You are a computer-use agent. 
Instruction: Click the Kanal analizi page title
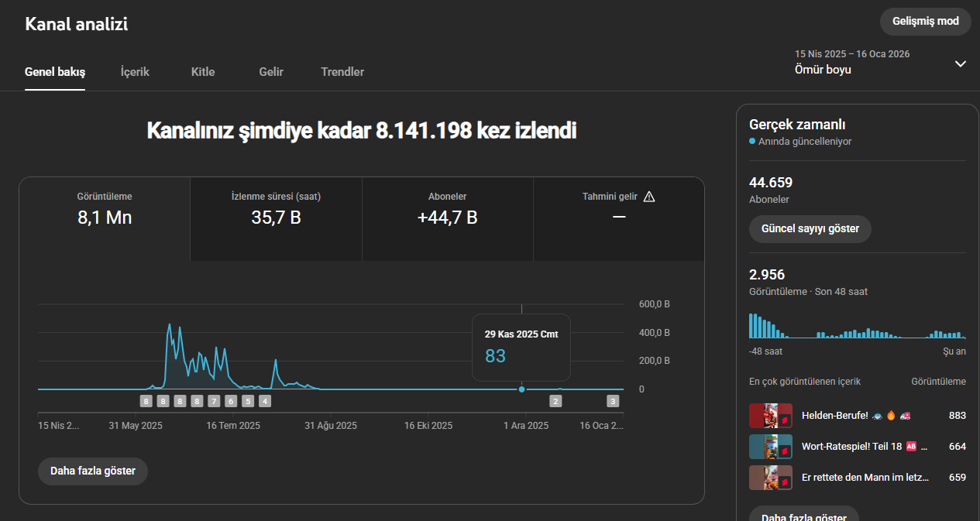[x=77, y=24]
